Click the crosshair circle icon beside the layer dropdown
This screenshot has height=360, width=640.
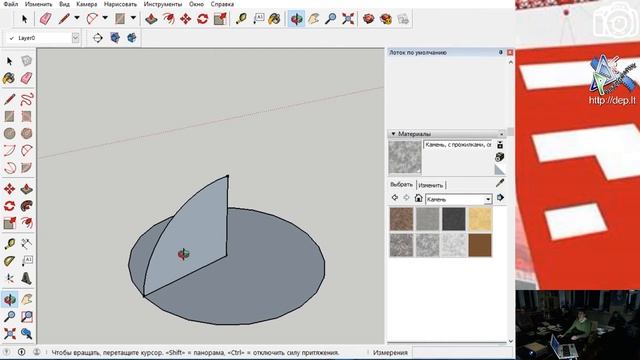97,38
